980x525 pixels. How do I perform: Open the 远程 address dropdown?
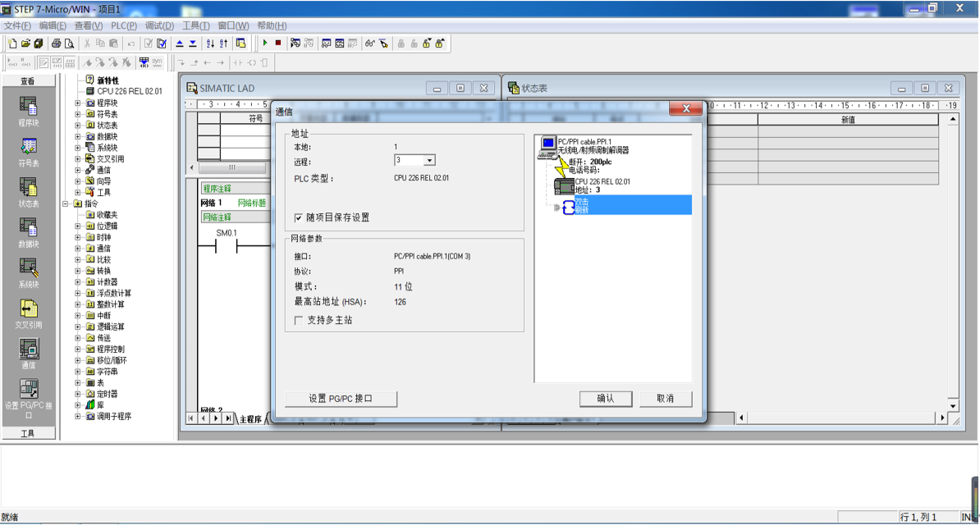(x=428, y=161)
